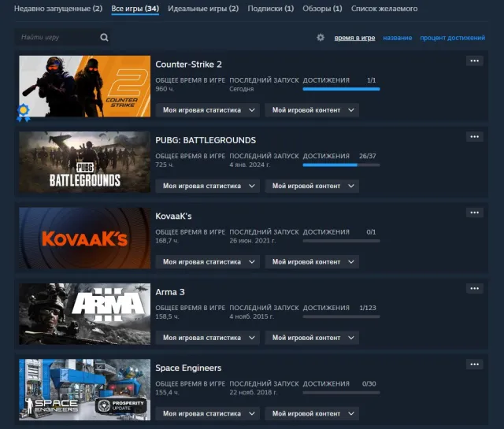Select the Все игры (34) tab
This screenshot has width=504, height=429.
click(x=135, y=9)
